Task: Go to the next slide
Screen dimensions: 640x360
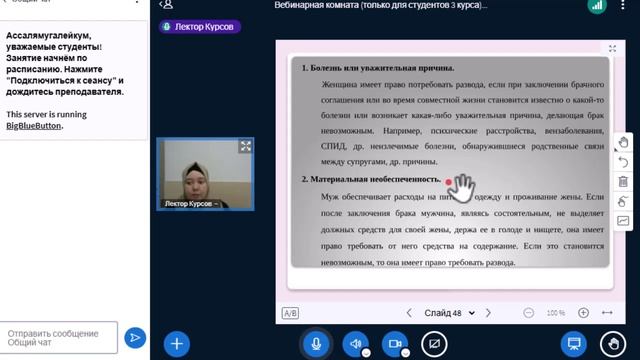Action: click(488, 313)
